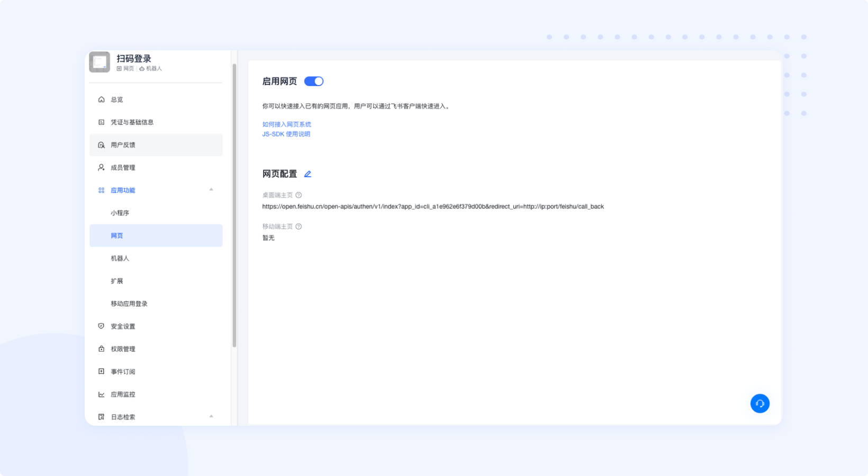
Task: Click help icon beside 桌面端主页
Action: pos(299,195)
